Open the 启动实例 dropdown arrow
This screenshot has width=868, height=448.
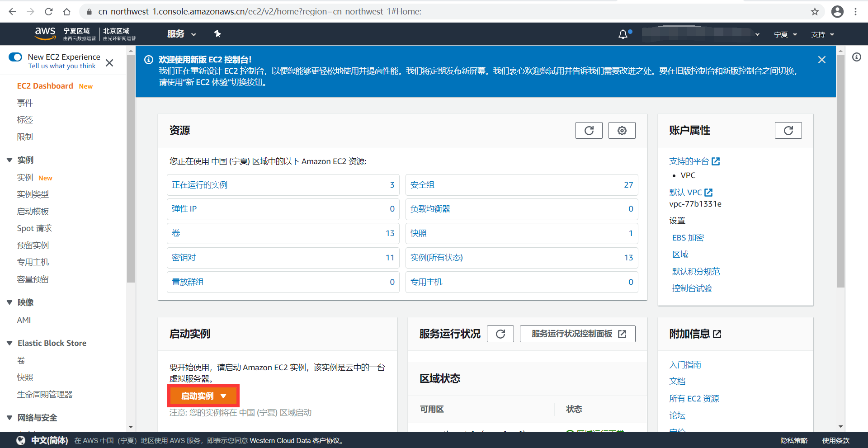pos(223,396)
